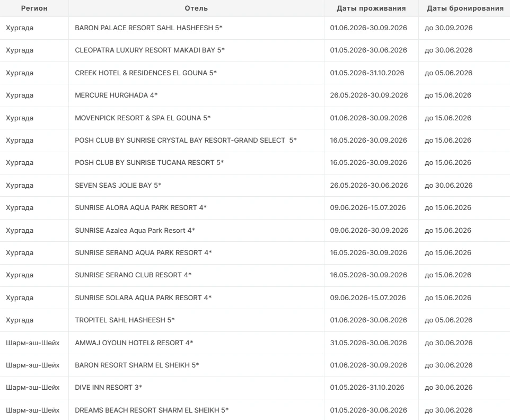Image resolution: width=510 pixels, height=420 pixels.
Task: Select SUNRISE SOLARA AQUA PARK RESORT 4*
Action: 143,297
